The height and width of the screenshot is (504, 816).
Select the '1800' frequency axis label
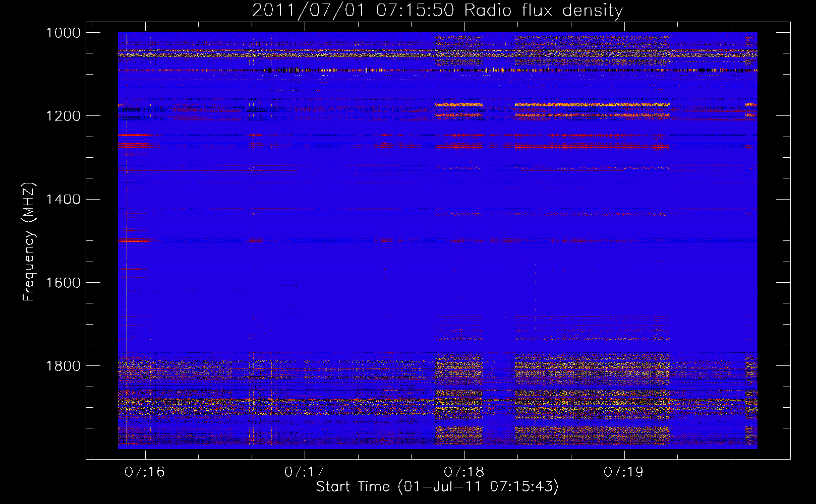tap(63, 365)
